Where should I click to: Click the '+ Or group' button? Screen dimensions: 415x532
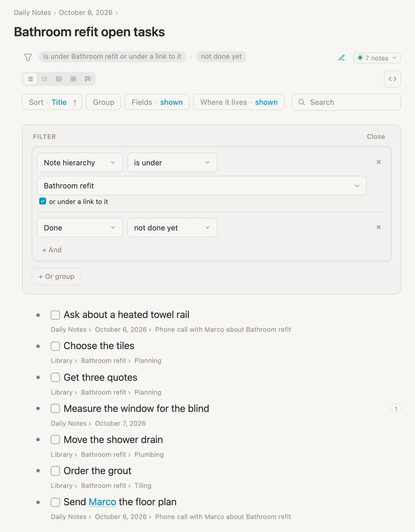[x=56, y=277]
